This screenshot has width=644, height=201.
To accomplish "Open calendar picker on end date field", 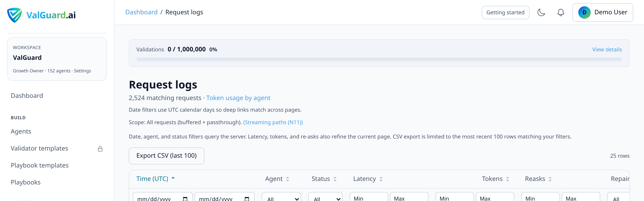I will point(247,199).
